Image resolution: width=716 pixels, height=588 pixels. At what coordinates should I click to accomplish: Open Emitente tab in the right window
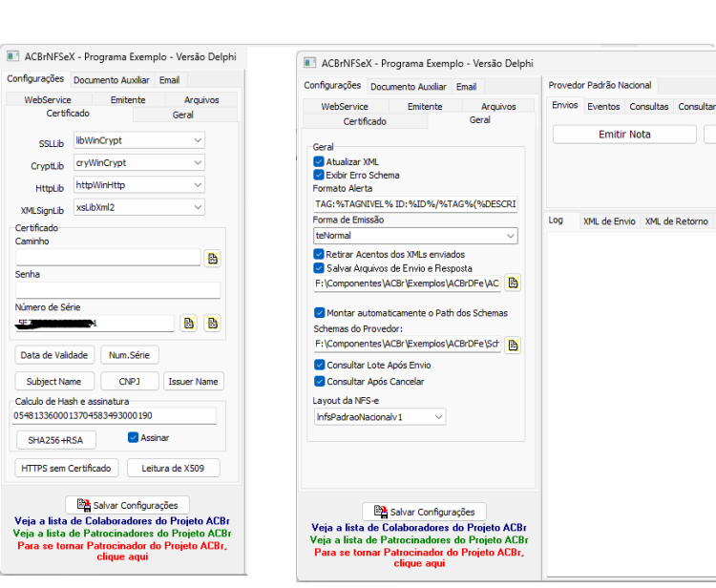click(425, 106)
